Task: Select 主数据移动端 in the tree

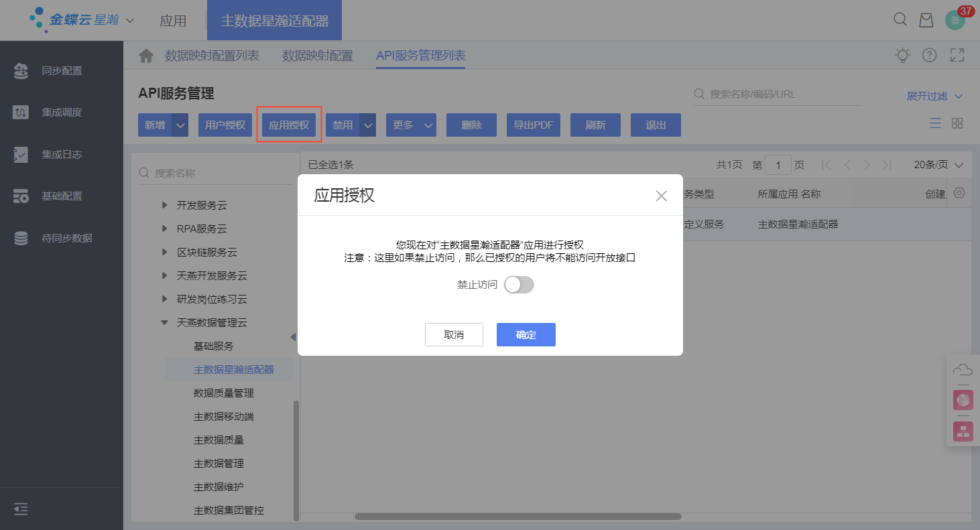Action: [224, 416]
